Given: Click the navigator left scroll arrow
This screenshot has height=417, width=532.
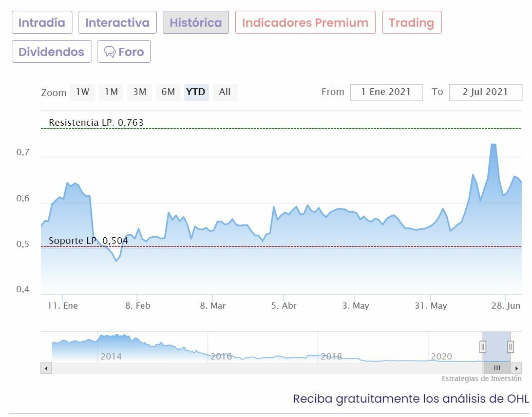Looking at the screenshot, I should tap(46, 368).
